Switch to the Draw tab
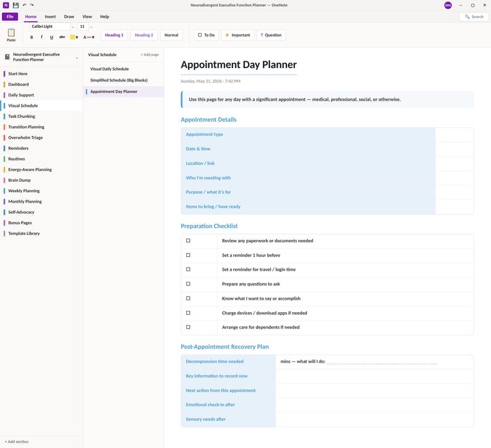 click(69, 17)
